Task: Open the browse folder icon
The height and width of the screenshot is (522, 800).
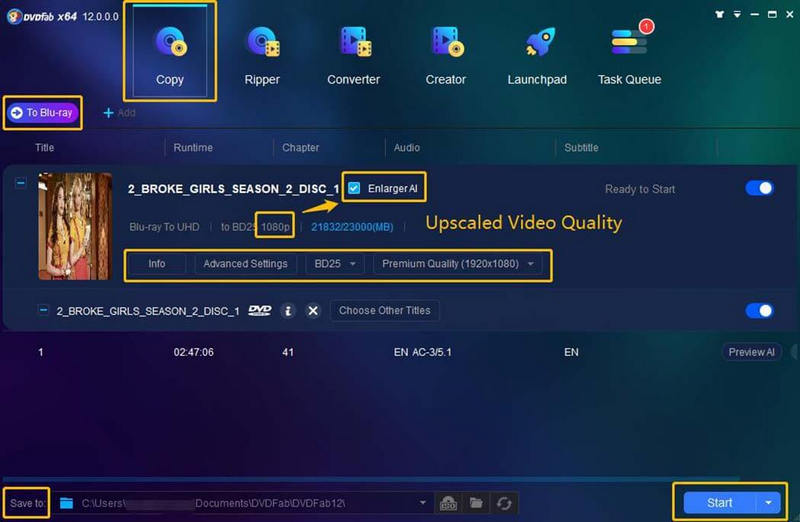Action: pyautogui.click(x=476, y=503)
